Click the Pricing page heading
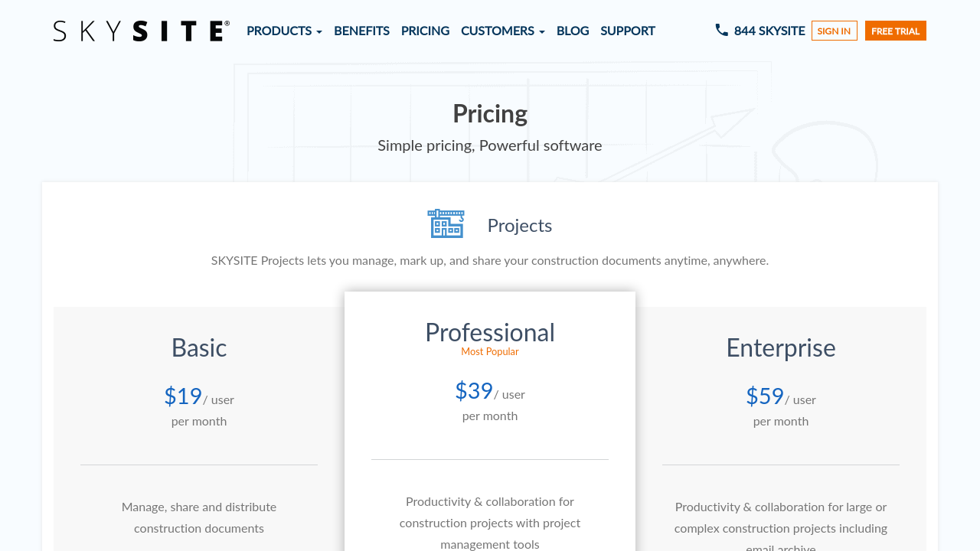 click(x=490, y=113)
